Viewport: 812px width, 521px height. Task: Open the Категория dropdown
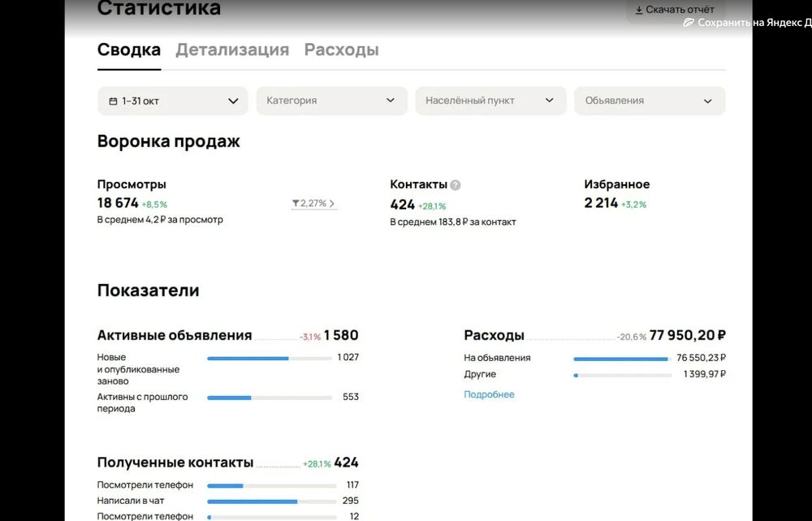(x=332, y=101)
